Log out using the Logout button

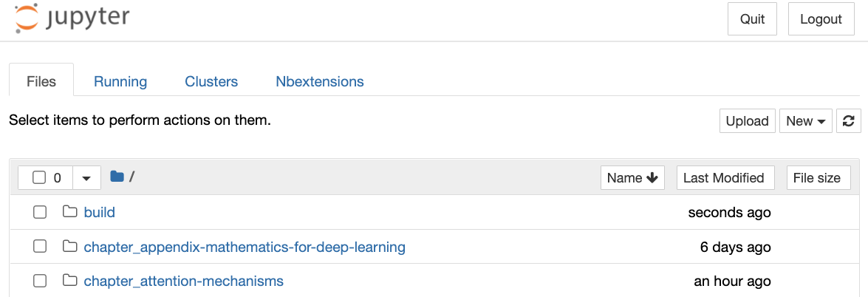pos(821,19)
